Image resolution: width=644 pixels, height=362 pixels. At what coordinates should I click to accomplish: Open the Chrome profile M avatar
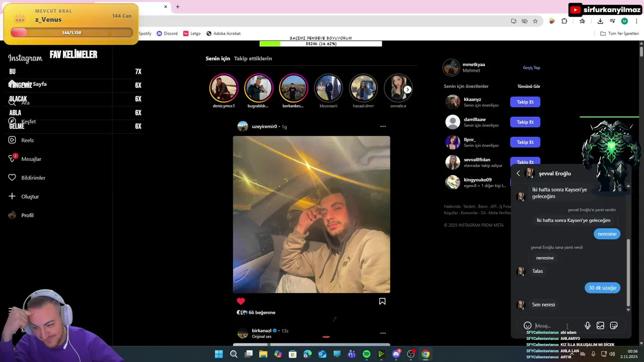click(624, 21)
